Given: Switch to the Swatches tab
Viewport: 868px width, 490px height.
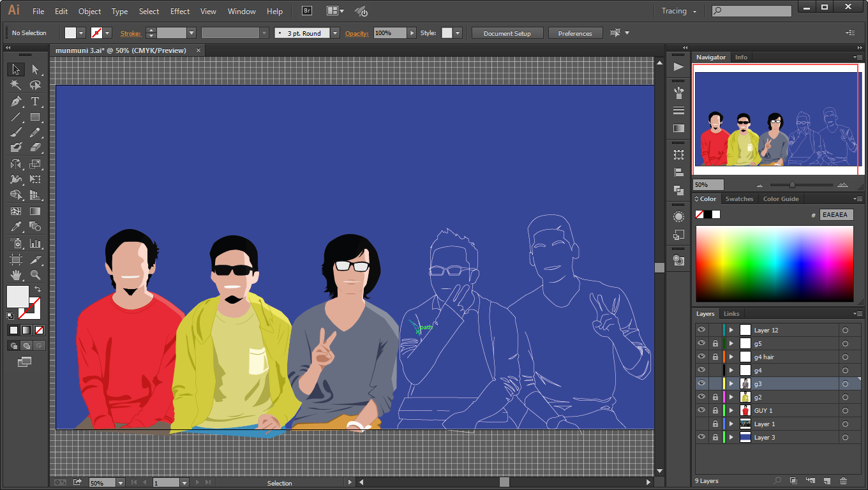Looking at the screenshot, I should pyautogui.click(x=739, y=198).
